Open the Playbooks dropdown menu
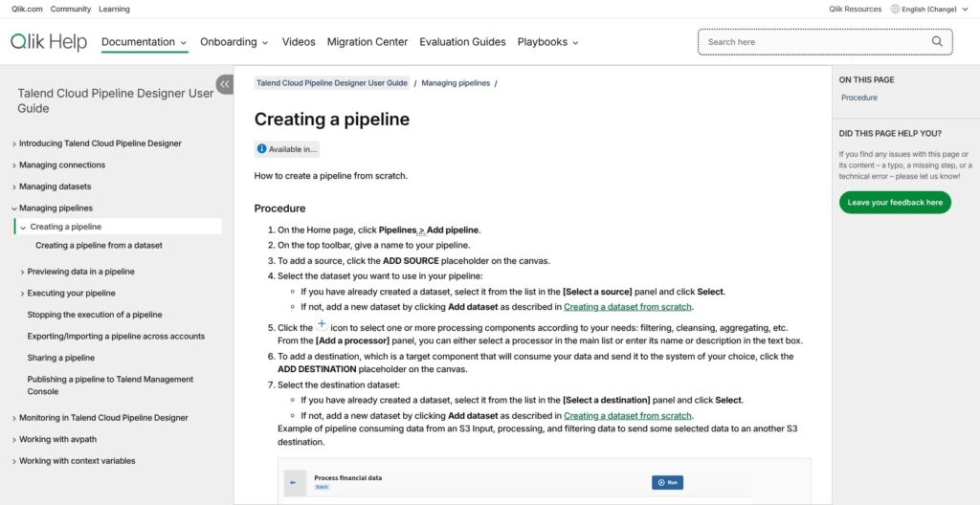Image resolution: width=980 pixels, height=505 pixels. click(x=547, y=42)
